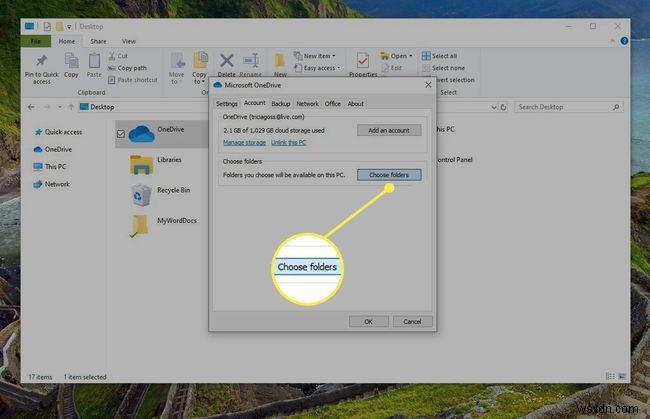The height and width of the screenshot is (419, 650).
Task: Go back with the Back arrow
Action: 31,107
